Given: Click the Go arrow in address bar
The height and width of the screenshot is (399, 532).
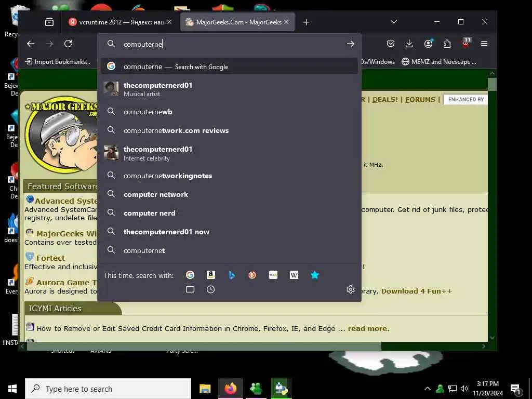Looking at the screenshot, I should [351, 44].
